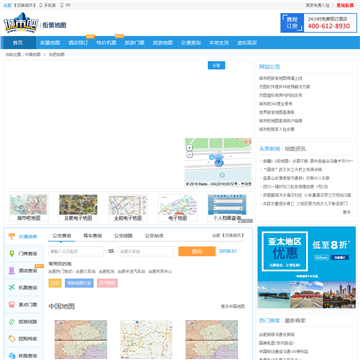The width and height of the screenshot is (360, 360).
Task: Click the VR icon in top bar
Action: (x=61, y=5)
